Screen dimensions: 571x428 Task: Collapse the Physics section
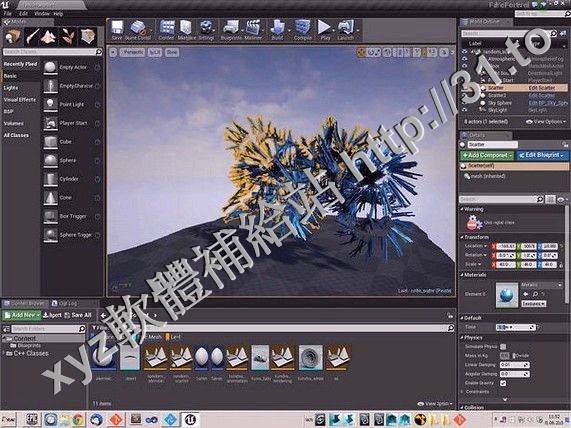click(462, 338)
